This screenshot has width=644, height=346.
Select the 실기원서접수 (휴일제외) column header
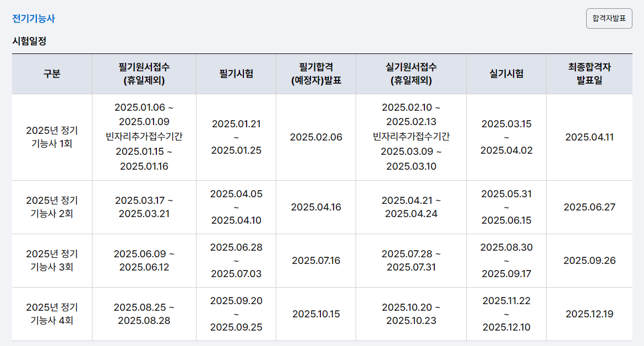click(411, 73)
